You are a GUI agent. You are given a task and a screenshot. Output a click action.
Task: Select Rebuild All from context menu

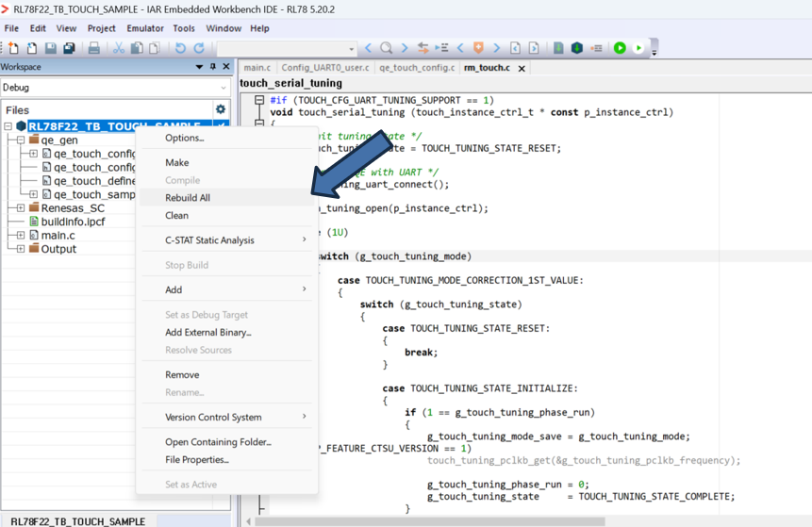tap(188, 198)
